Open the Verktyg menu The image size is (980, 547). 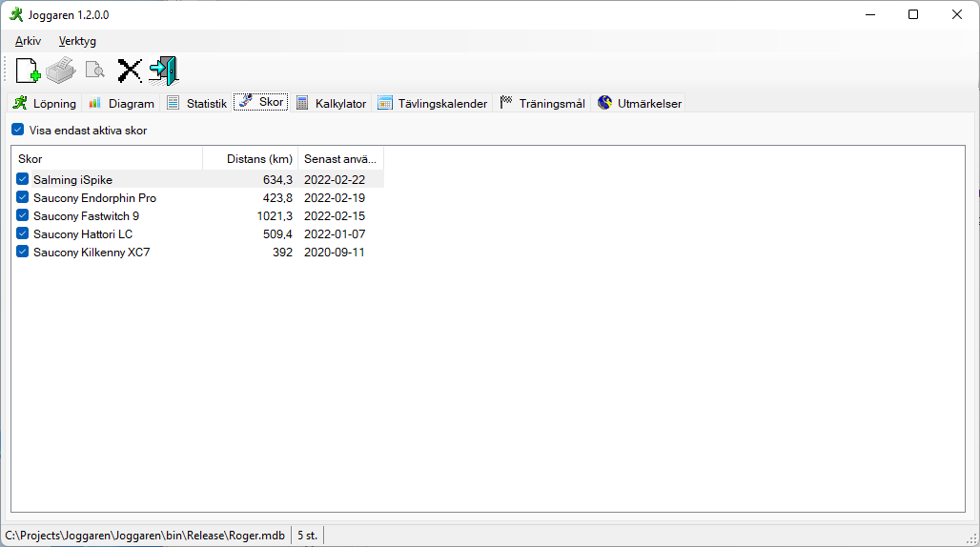tap(77, 41)
